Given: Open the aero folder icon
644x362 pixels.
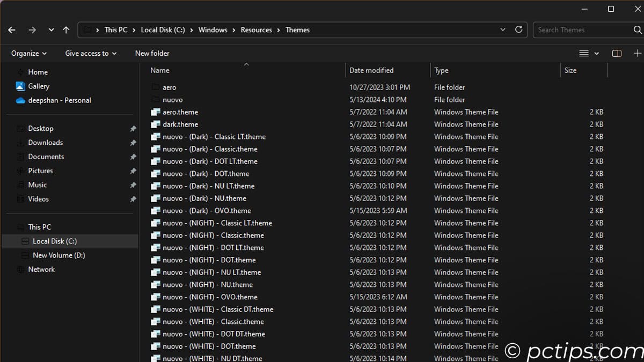Looking at the screenshot, I should click(x=156, y=87).
